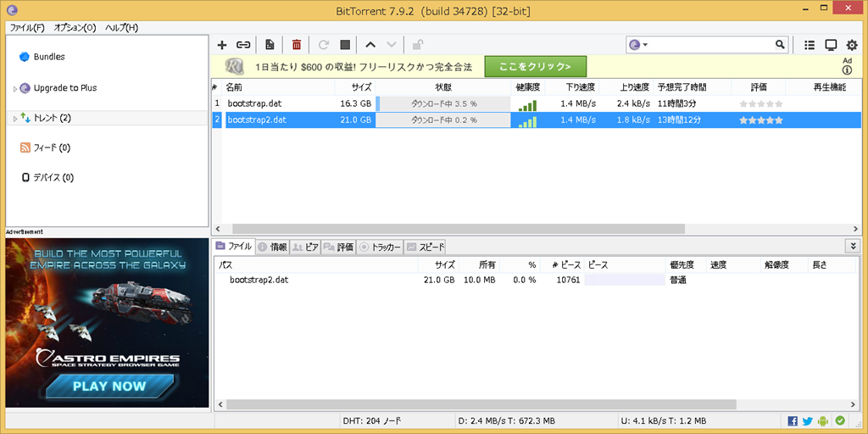The height and width of the screenshot is (434, 868).
Task: Switch to the ピア tab
Action: (305, 248)
